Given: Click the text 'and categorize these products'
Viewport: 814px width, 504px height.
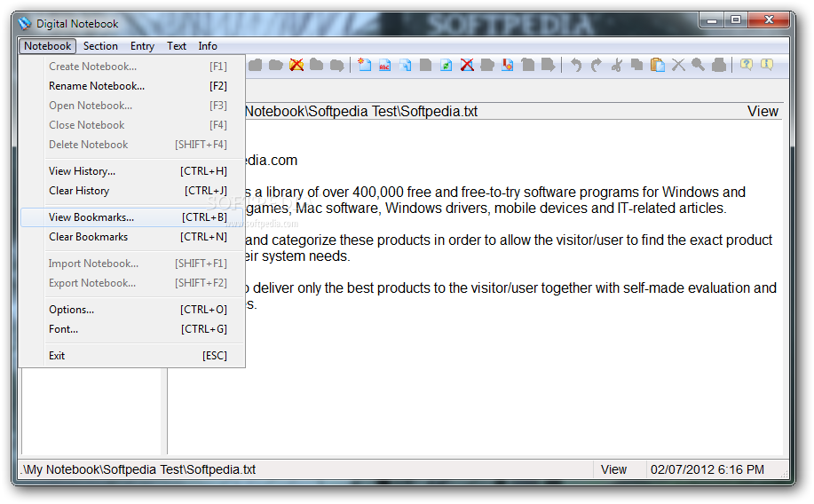Looking at the screenshot, I should pos(338,240).
